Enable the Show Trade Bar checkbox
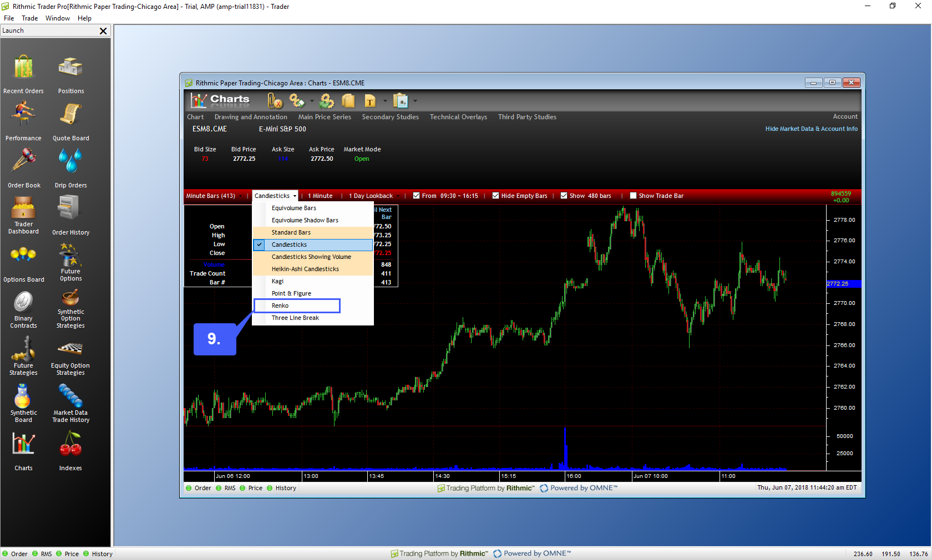The width and height of the screenshot is (932, 560). [633, 196]
